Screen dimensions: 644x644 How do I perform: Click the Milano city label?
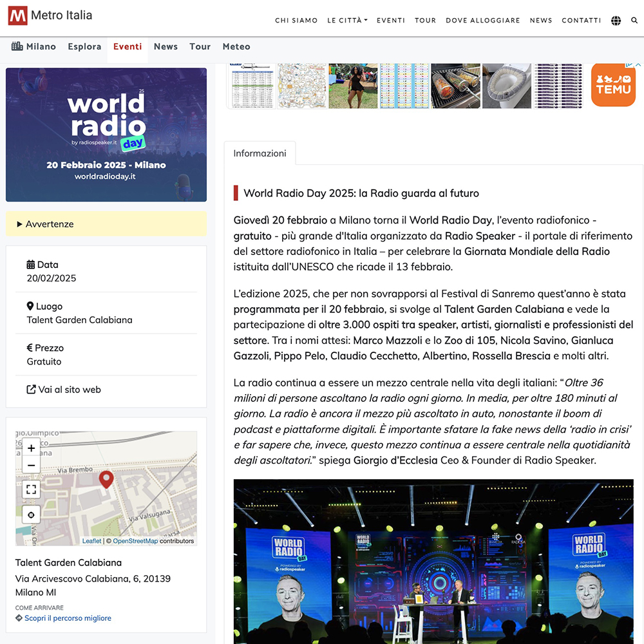[x=41, y=47]
